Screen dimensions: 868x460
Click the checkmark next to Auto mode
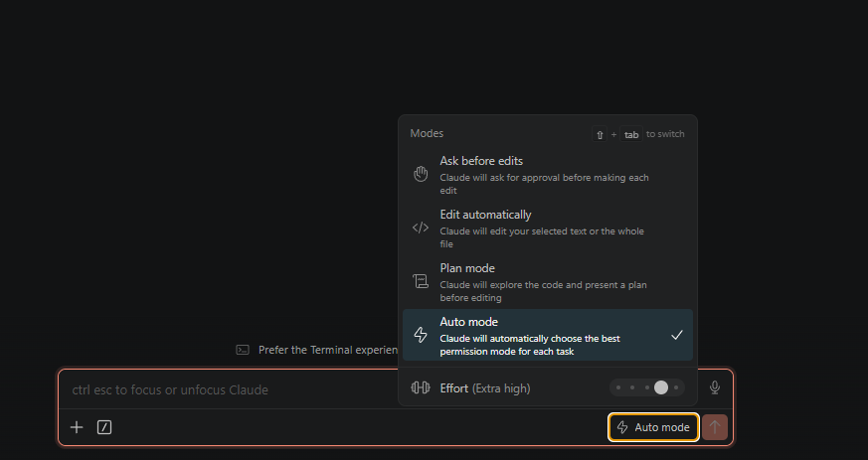point(676,335)
